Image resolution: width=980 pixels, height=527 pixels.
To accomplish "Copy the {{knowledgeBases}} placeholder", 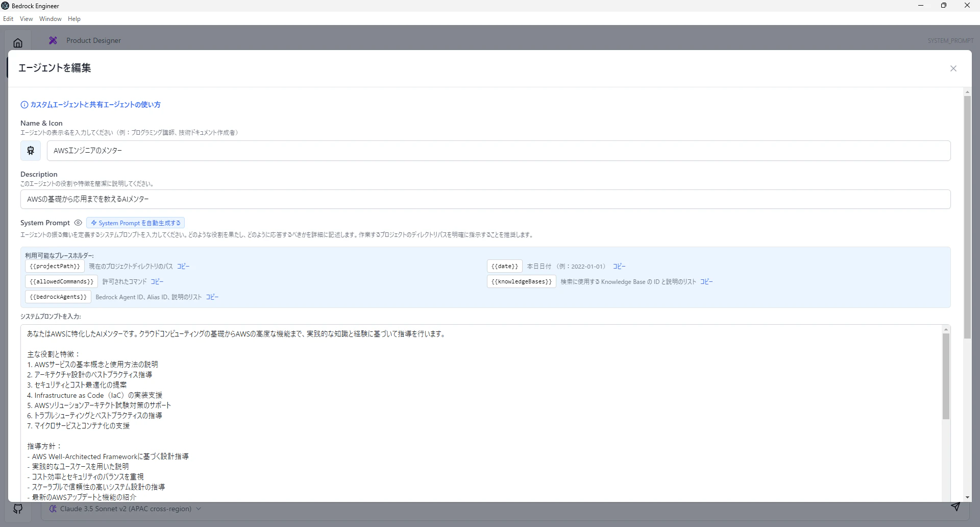I will tap(706, 282).
